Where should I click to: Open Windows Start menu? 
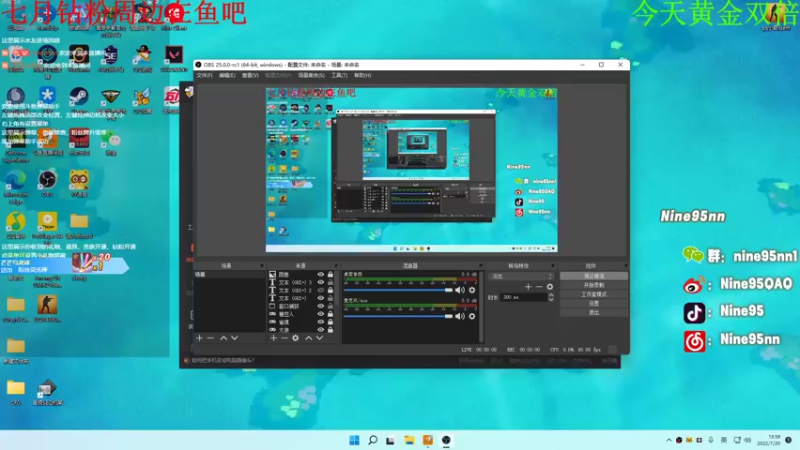354,440
